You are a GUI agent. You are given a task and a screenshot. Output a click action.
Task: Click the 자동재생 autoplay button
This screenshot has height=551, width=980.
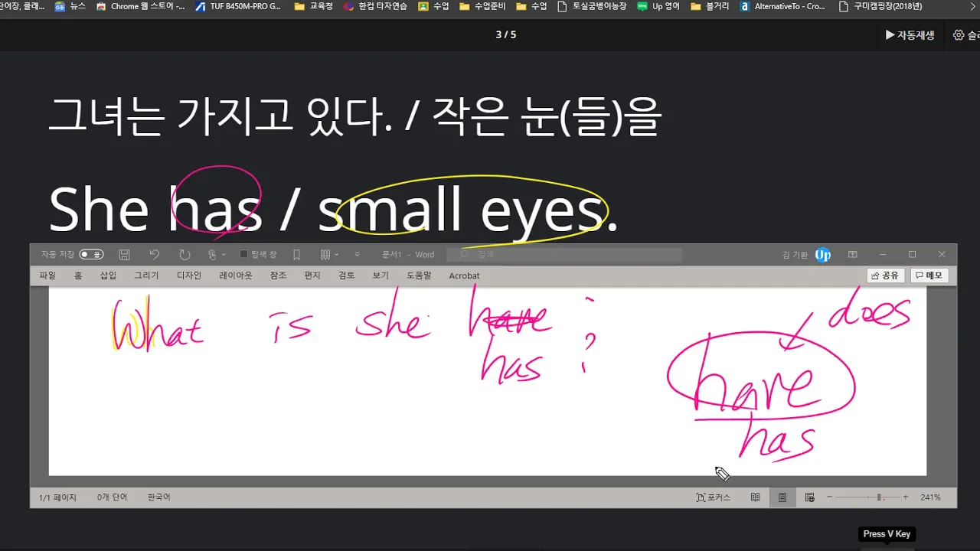pyautogui.click(x=910, y=35)
